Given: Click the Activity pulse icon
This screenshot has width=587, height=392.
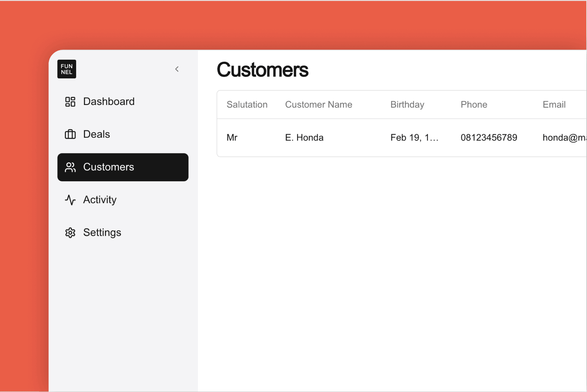Looking at the screenshot, I should (x=70, y=200).
